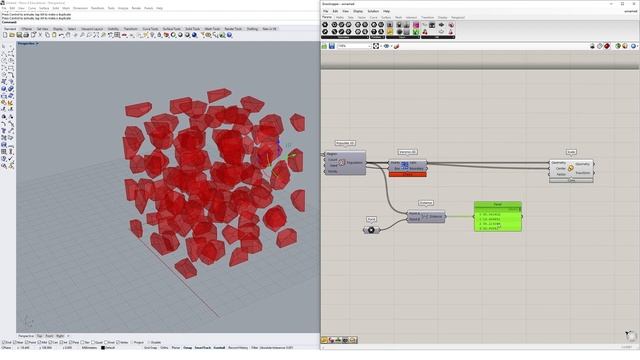The image size is (640, 360).
Task: Open the Curve menu in Rhino
Action: tap(32, 8)
